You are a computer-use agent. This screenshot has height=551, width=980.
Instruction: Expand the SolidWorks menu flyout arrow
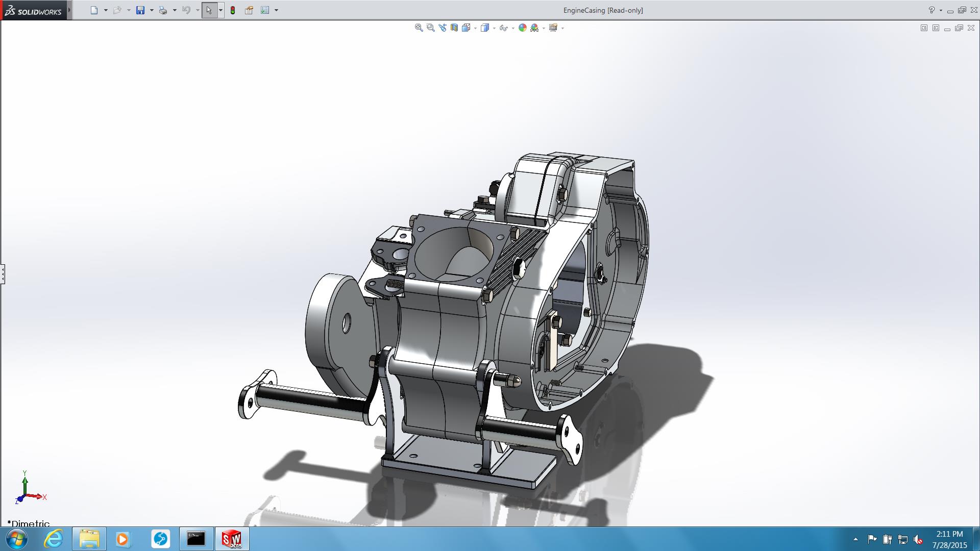(x=69, y=10)
